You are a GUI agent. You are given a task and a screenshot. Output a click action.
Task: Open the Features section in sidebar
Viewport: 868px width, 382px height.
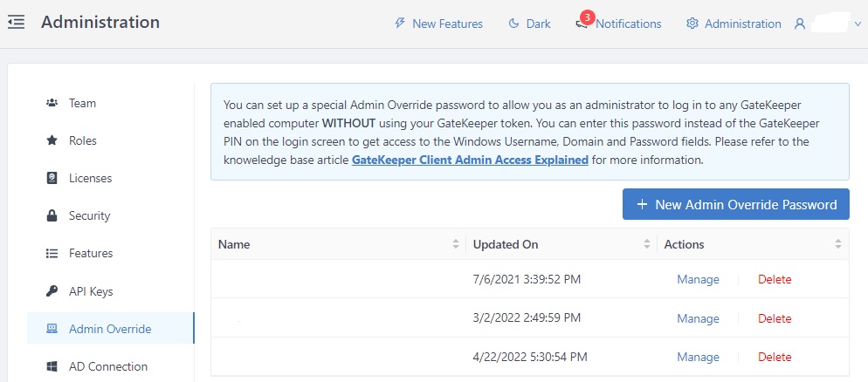tap(91, 253)
